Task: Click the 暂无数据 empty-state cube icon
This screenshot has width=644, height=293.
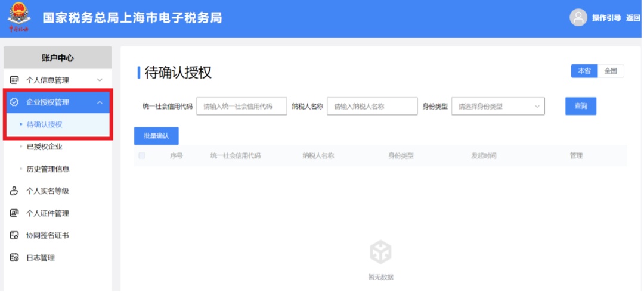Action: (x=380, y=251)
